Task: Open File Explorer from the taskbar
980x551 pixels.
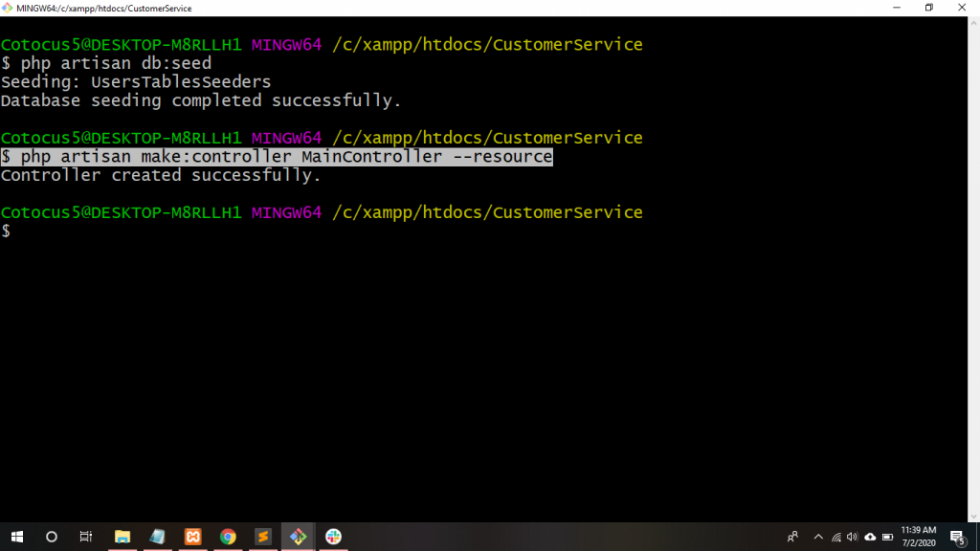Action: [122, 537]
